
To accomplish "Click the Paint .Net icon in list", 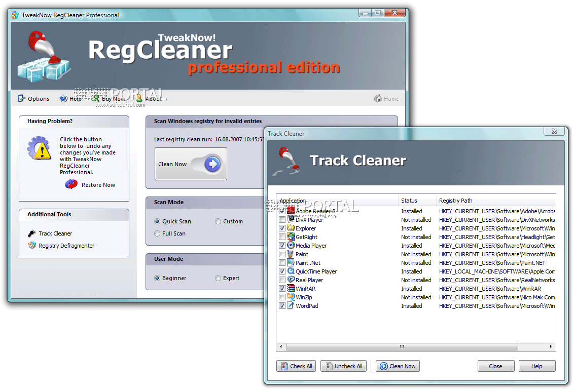I will 291,262.
